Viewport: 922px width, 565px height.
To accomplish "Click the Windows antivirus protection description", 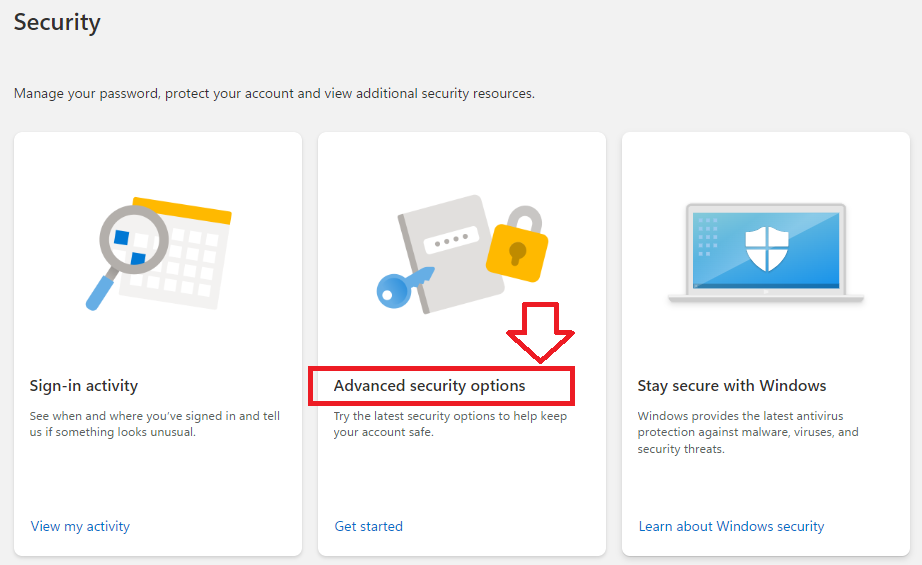I will (x=748, y=432).
